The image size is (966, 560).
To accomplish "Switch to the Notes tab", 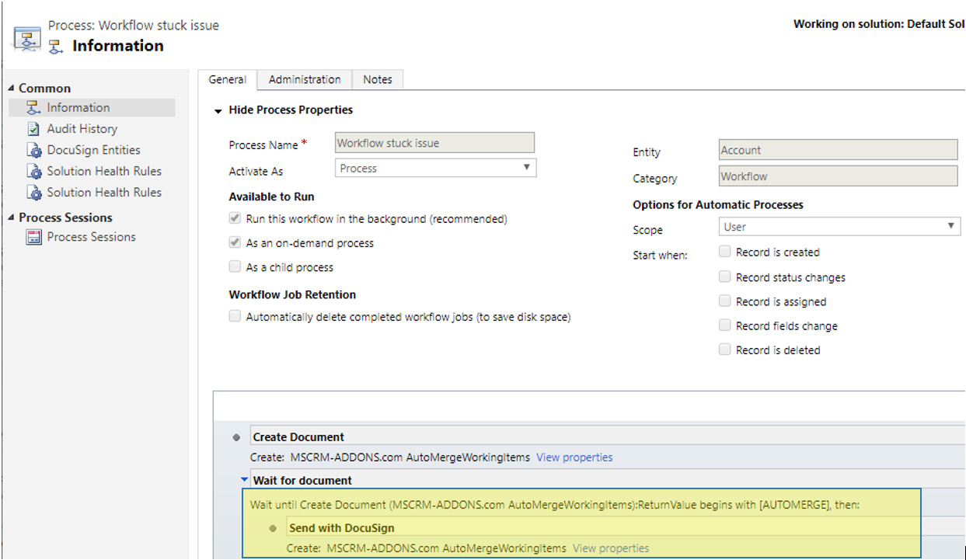I will pyautogui.click(x=378, y=79).
